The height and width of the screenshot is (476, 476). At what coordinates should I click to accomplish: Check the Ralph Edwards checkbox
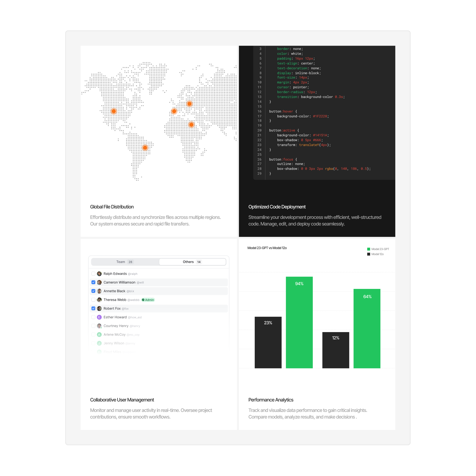[93, 274]
